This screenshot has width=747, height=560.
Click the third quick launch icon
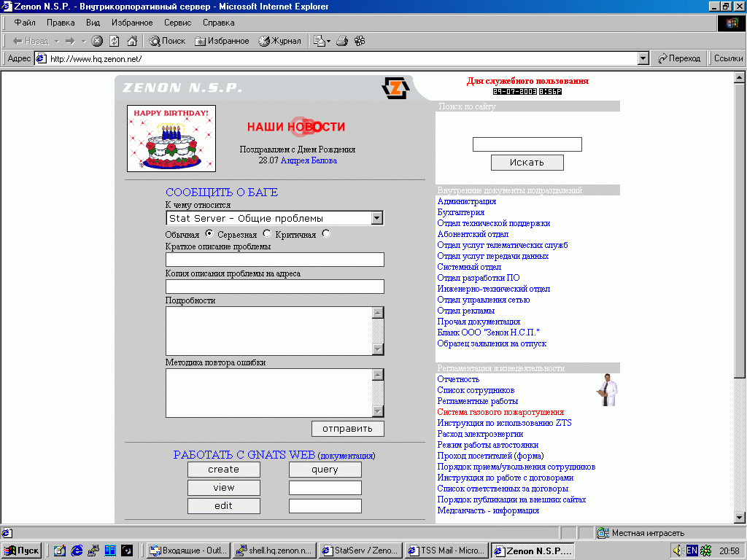[x=93, y=551]
